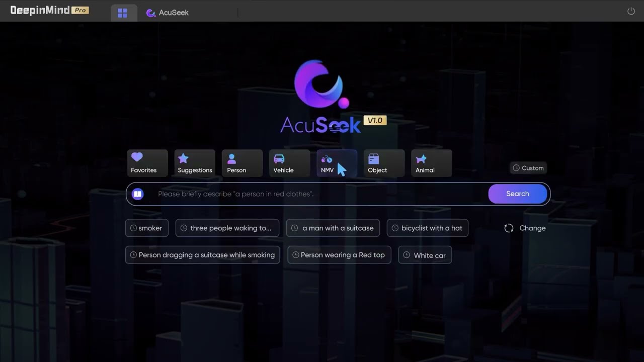The width and height of the screenshot is (644, 362).
Task: Pick the NMV category
Action: pyautogui.click(x=337, y=163)
